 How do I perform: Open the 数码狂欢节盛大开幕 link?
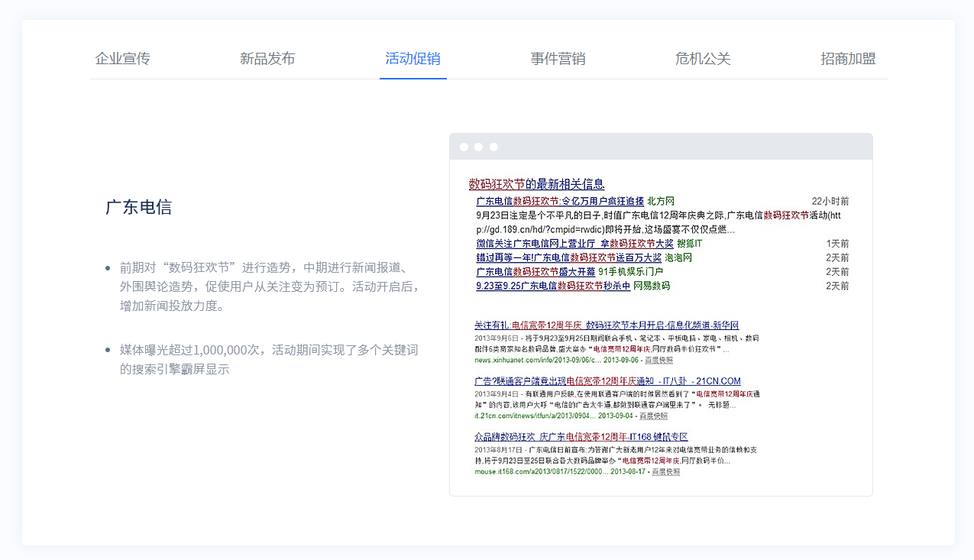(536, 272)
